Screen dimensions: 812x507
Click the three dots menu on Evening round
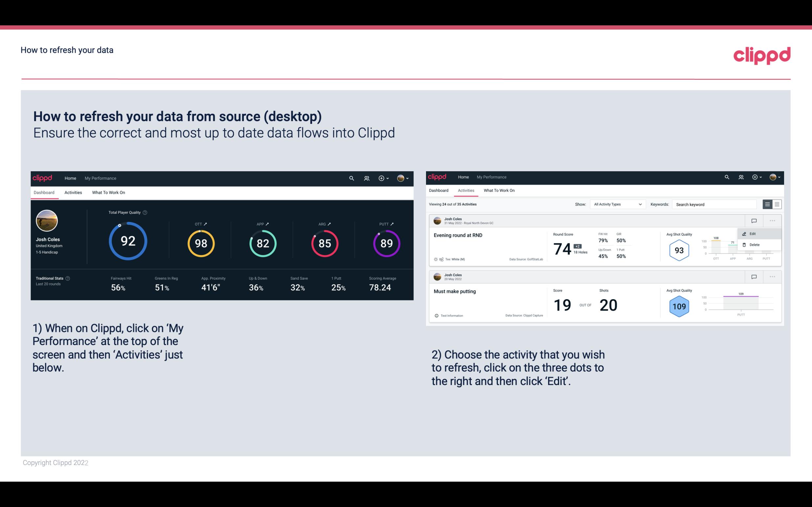point(773,221)
